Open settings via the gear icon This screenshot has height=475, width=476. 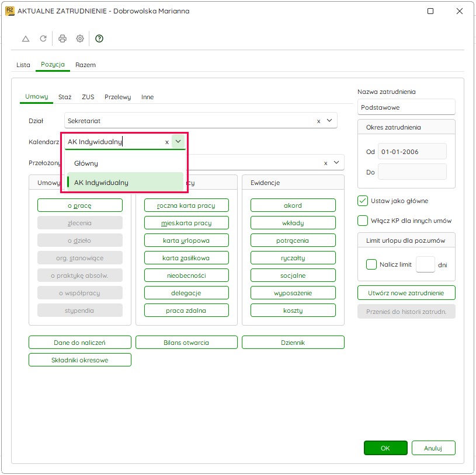tap(80, 39)
